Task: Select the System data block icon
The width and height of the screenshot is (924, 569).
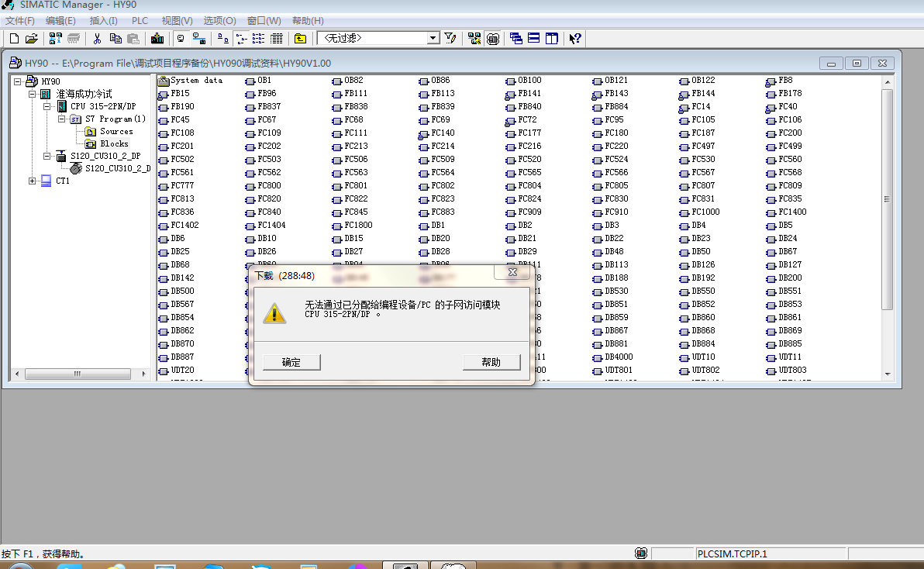Action: pyautogui.click(x=164, y=81)
